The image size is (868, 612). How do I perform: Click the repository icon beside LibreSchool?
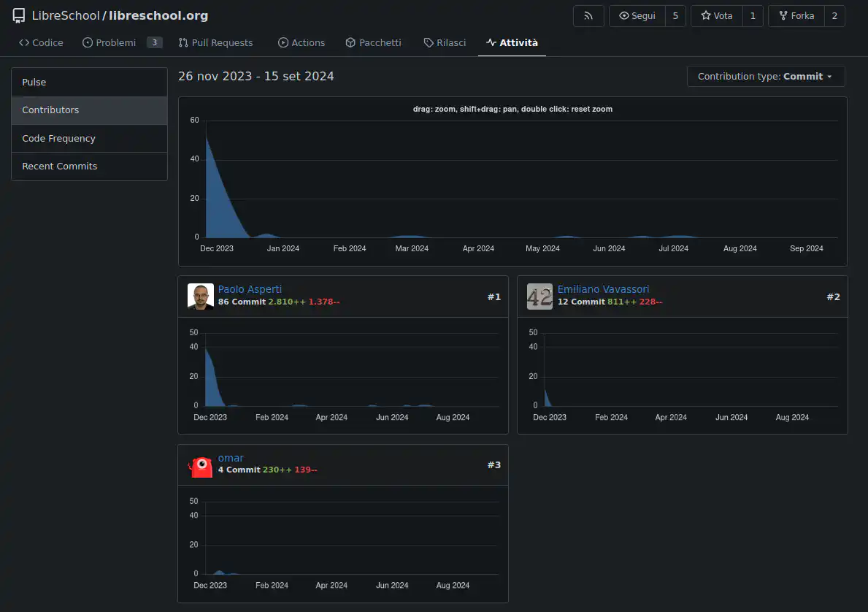pos(19,15)
